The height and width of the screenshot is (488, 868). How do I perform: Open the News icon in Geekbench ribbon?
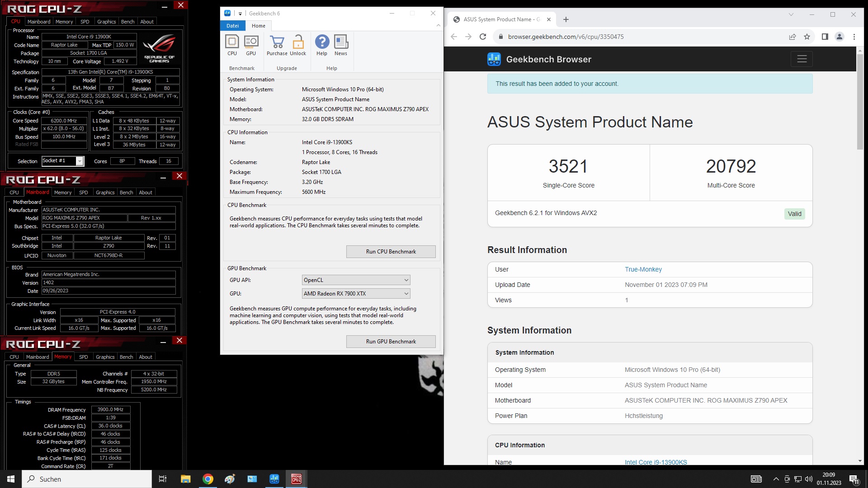(x=341, y=45)
